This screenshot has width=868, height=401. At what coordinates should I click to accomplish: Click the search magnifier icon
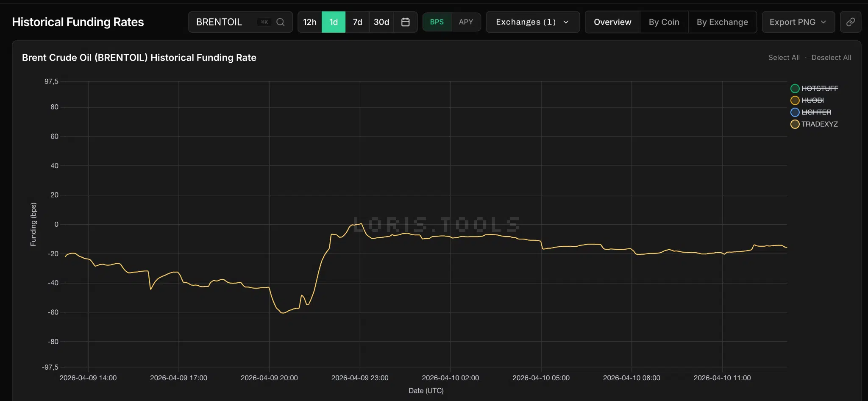(x=280, y=22)
